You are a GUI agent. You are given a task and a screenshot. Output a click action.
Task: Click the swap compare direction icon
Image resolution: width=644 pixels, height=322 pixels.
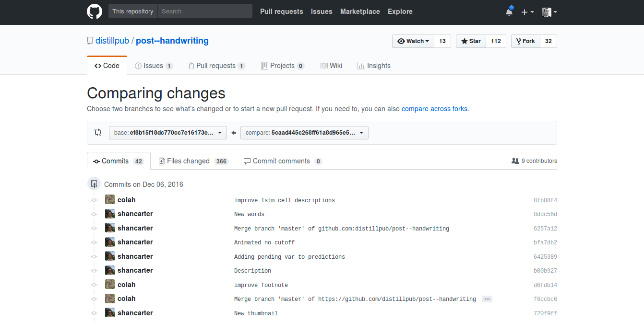point(98,133)
